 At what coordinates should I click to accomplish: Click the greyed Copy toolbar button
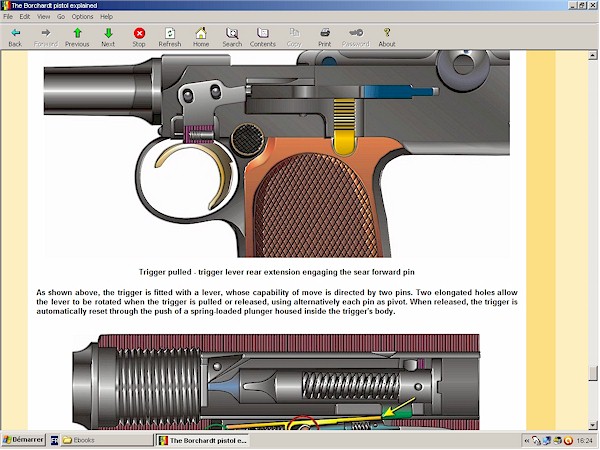[294, 38]
